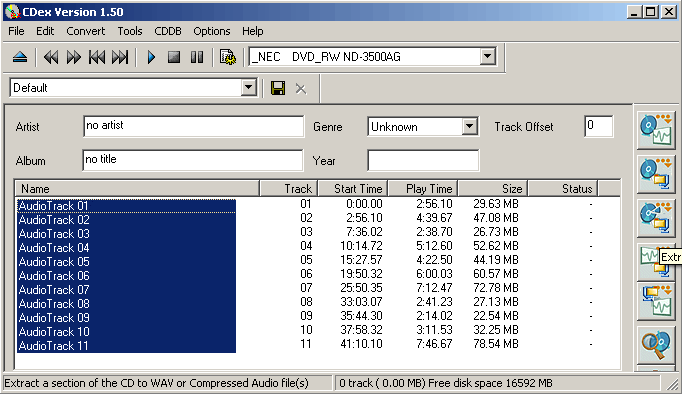This screenshot has width=682, height=394.
Task: Save the profile with floppy disk icon
Action: [x=278, y=88]
